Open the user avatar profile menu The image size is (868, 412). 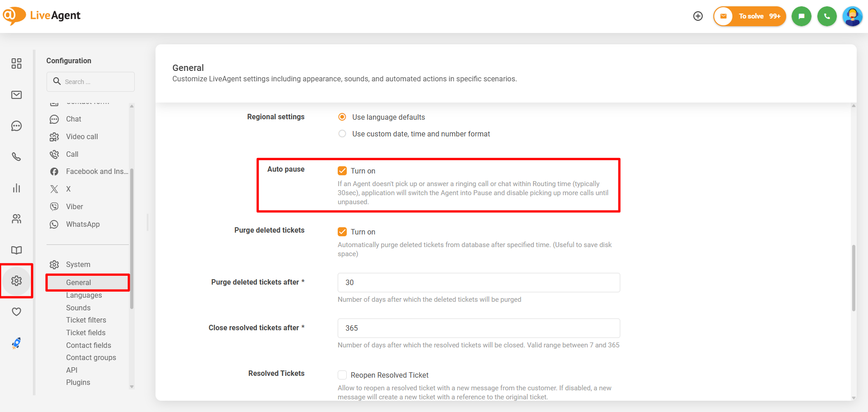point(852,16)
